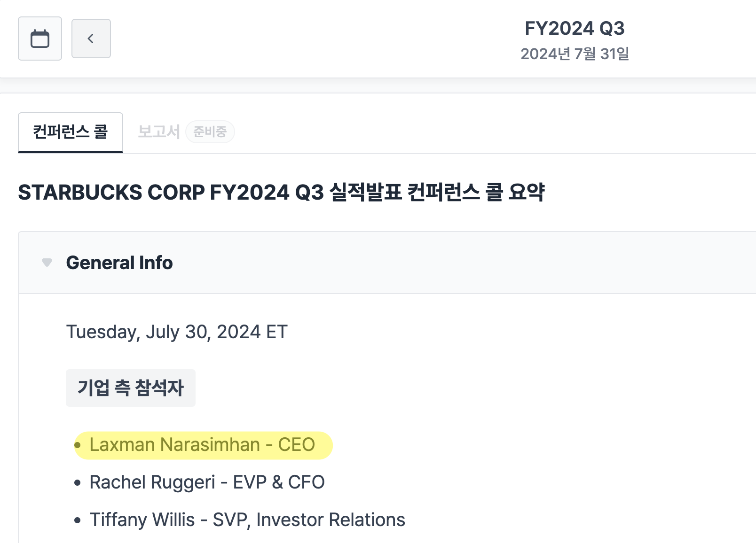Click the word STARBUCKS in the heading

point(80,193)
